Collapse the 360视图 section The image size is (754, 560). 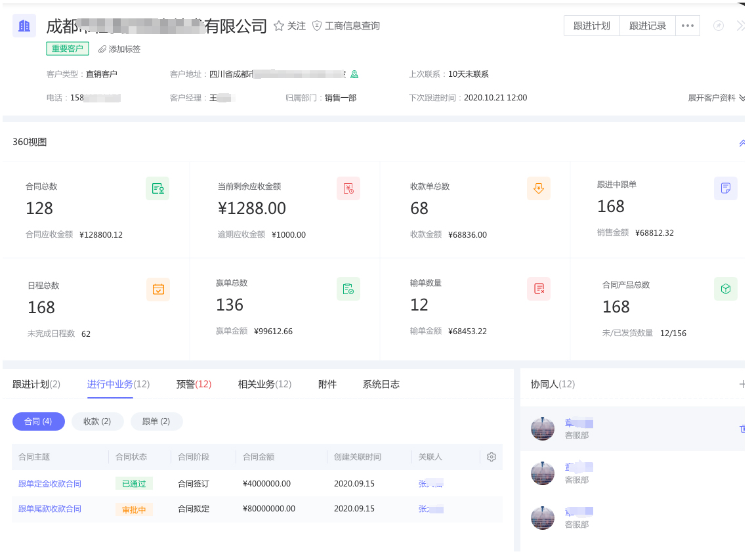click(x=742, y=142)
